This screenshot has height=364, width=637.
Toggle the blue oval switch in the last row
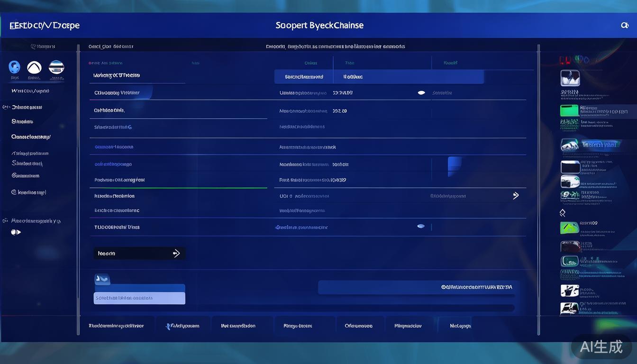click(420, 227)
